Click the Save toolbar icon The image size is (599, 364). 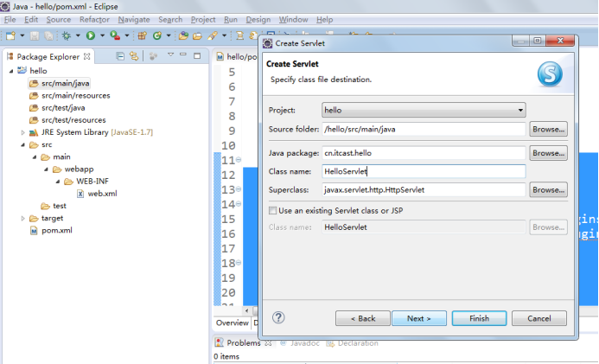tap(35, 35)
